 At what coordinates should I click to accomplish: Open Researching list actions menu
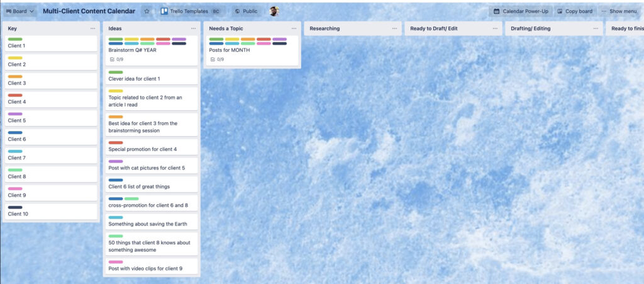[x=395, y=28]
